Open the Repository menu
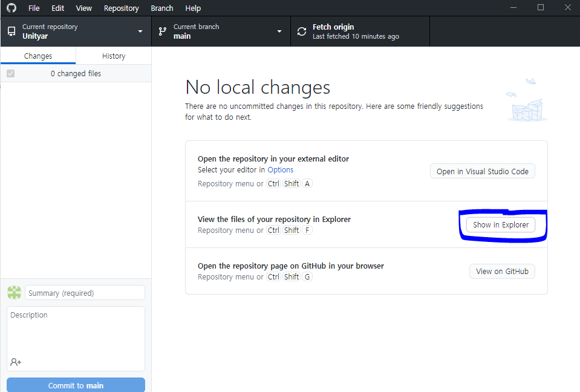The width and height of the screenshot is (580, 392). tap(122, 8)
